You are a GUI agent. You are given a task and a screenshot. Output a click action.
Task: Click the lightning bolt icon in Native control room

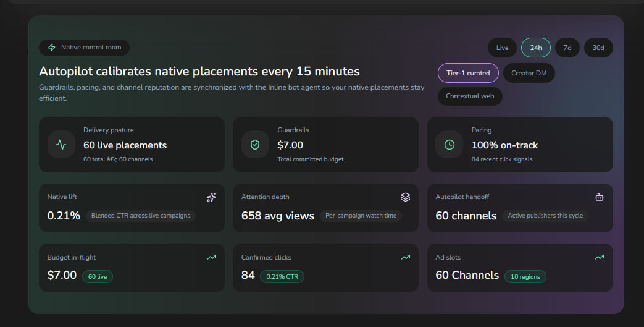[52, 48]
